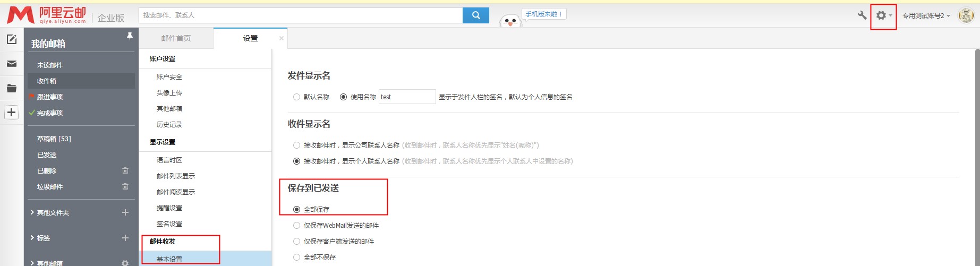
Task: Open 账户安全 in settings menu
Action: [169, 77]
